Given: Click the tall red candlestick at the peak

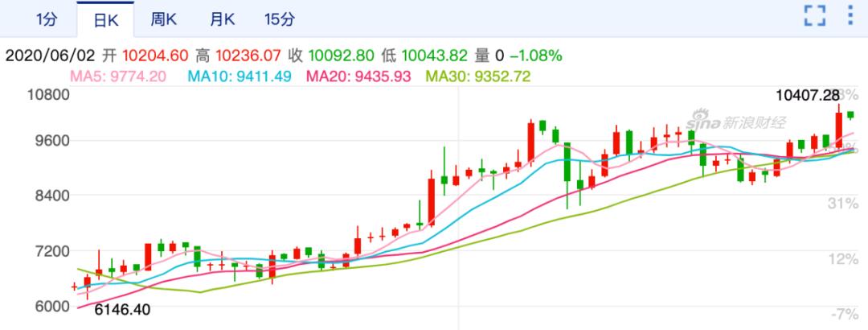Looking at the screenshot, I should tap(838, 129).
